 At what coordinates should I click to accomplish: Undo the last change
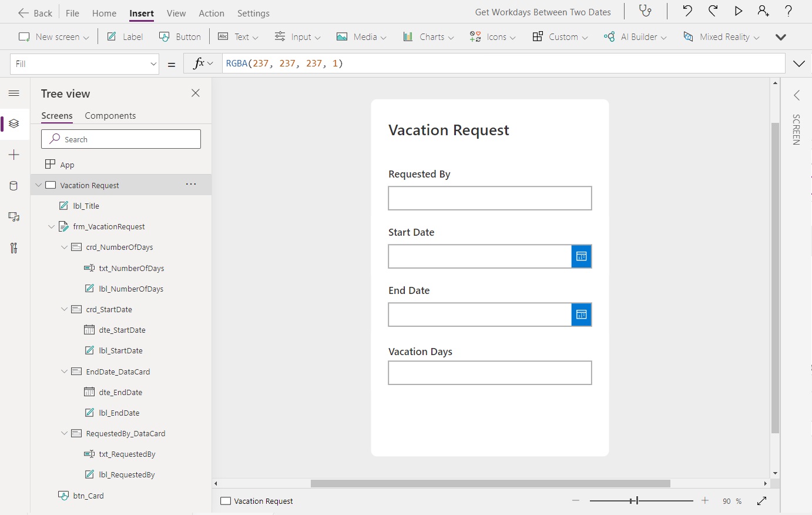tap(688, 12)
